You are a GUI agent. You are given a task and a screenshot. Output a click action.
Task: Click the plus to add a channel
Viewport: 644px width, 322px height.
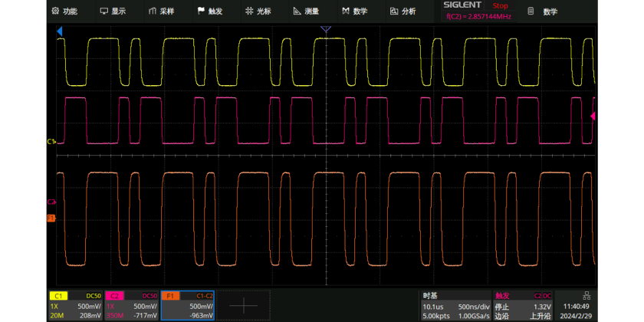click(x=244, y=305)
